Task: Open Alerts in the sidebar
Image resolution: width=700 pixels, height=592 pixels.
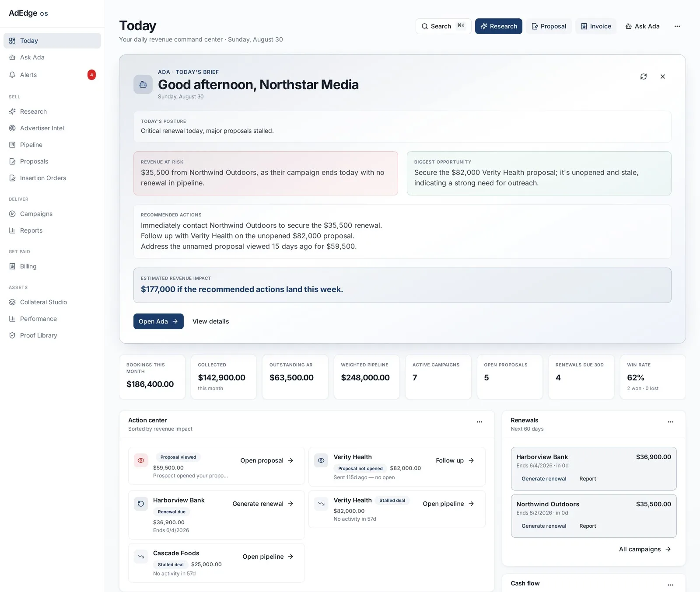Action: click(52, 75)
